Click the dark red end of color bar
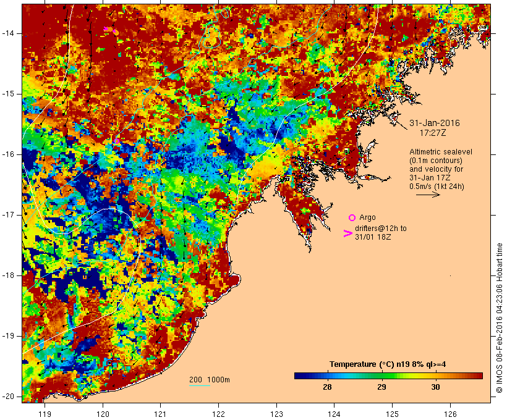507x420 pixels. point(479,376)
